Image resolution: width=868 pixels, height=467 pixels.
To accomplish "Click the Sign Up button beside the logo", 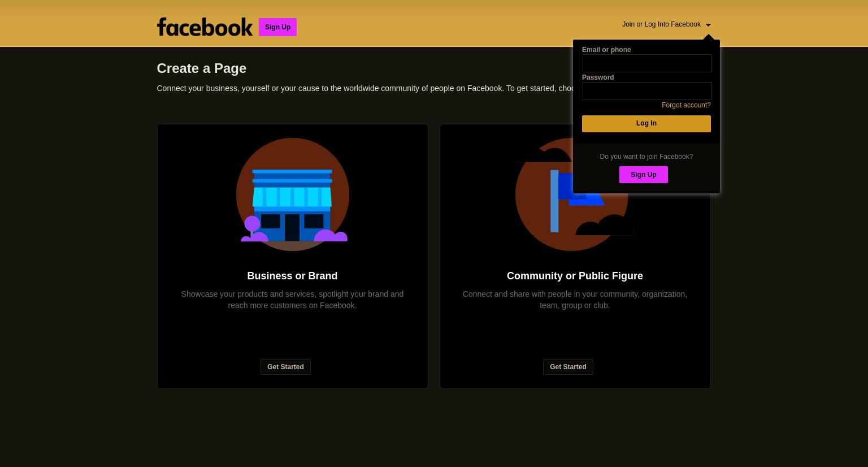I will (x=277, y=27).
